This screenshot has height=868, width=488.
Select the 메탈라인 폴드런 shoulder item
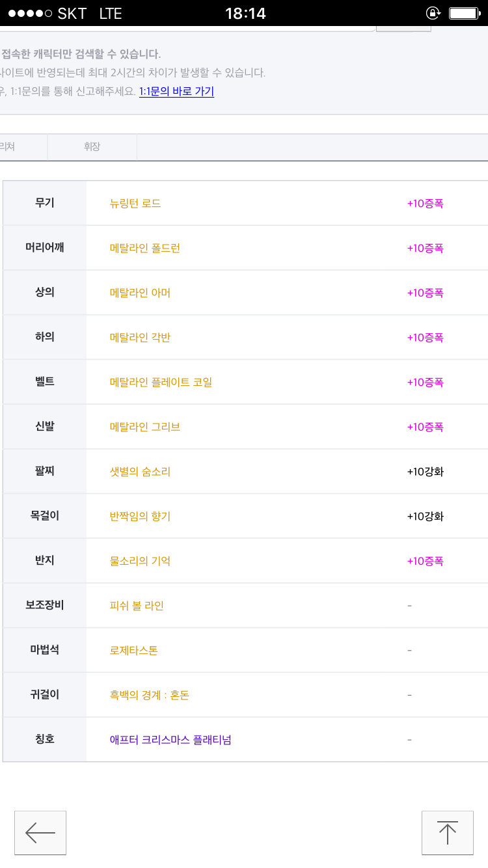145,249
